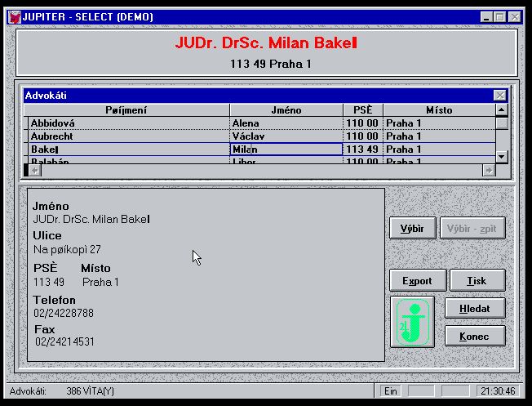Close the Advokáti list panel
The height and width of the screenshot is (406, 532).
[x=500, y=96]
